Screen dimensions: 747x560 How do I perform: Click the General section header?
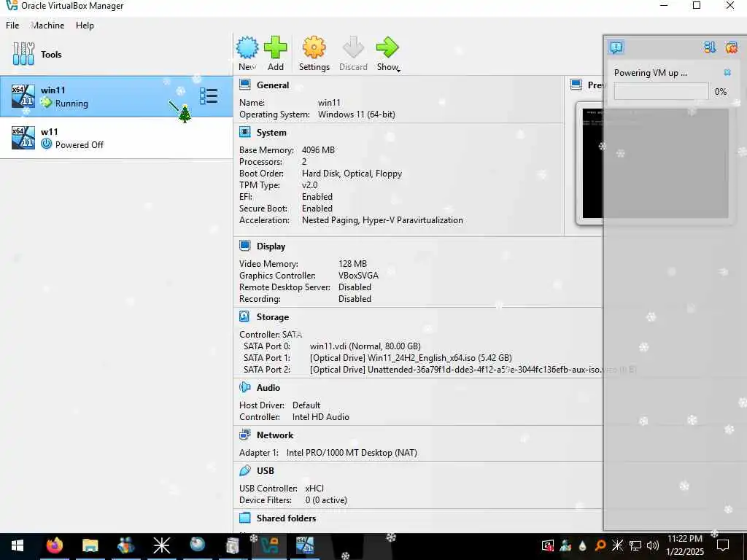(273, 85)
